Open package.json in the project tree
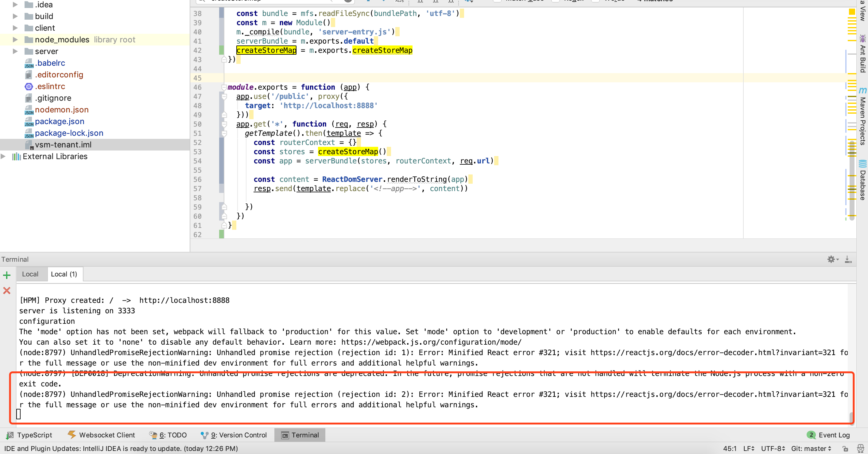Viewport: 868px width, 454px height. [x=60, y=121]
